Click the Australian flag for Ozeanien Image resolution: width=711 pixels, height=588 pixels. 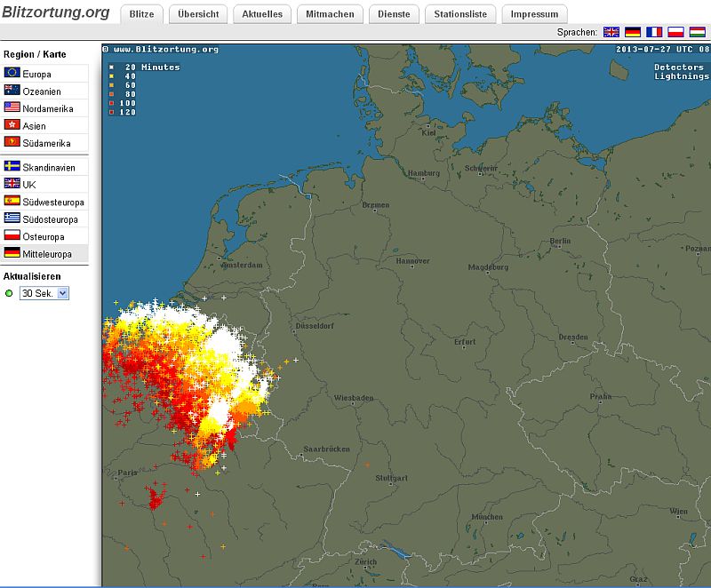(12, 91)
